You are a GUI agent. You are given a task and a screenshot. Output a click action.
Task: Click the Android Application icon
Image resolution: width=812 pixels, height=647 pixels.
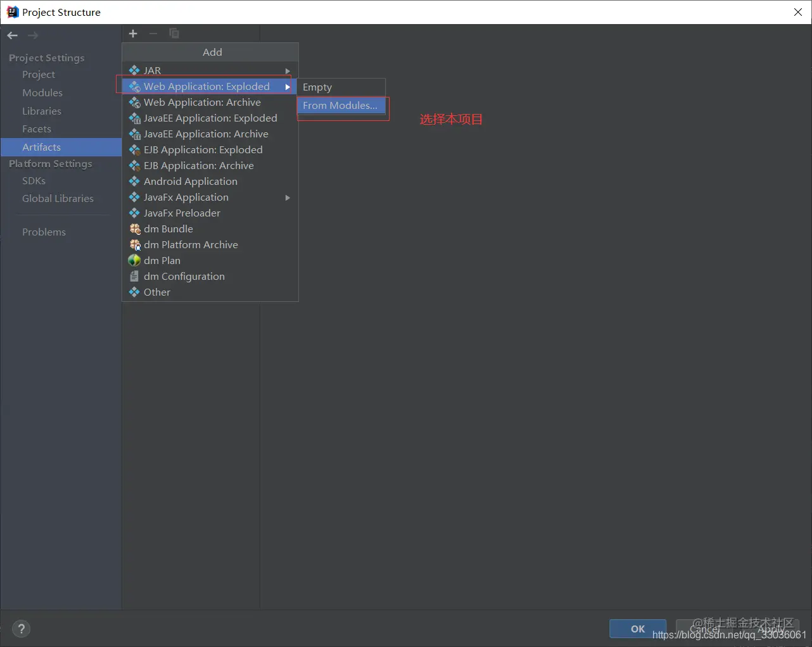(x=134, y=181)
